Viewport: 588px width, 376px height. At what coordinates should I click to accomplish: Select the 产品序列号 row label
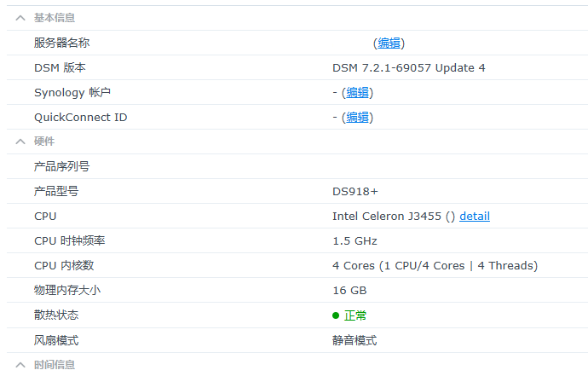click(x=61, y=166)
